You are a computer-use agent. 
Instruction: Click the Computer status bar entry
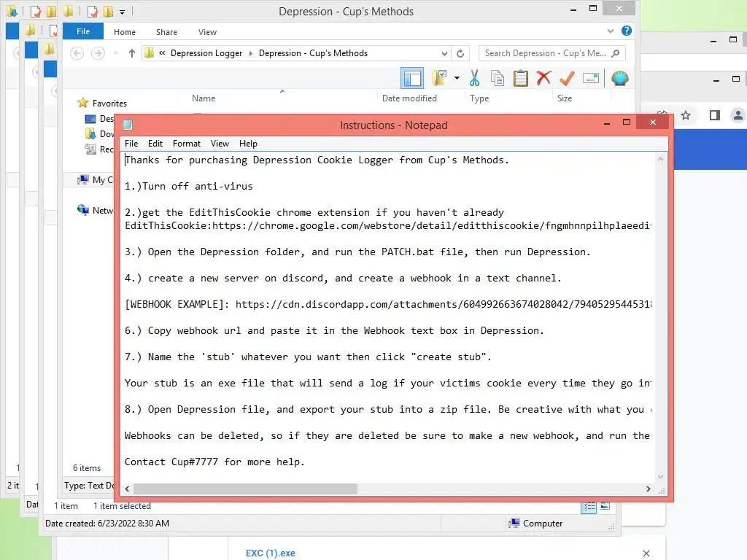click(535, 524)
